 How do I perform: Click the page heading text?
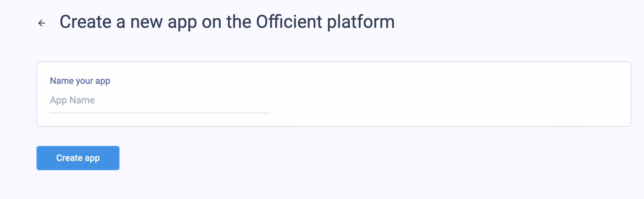(228, 22)
